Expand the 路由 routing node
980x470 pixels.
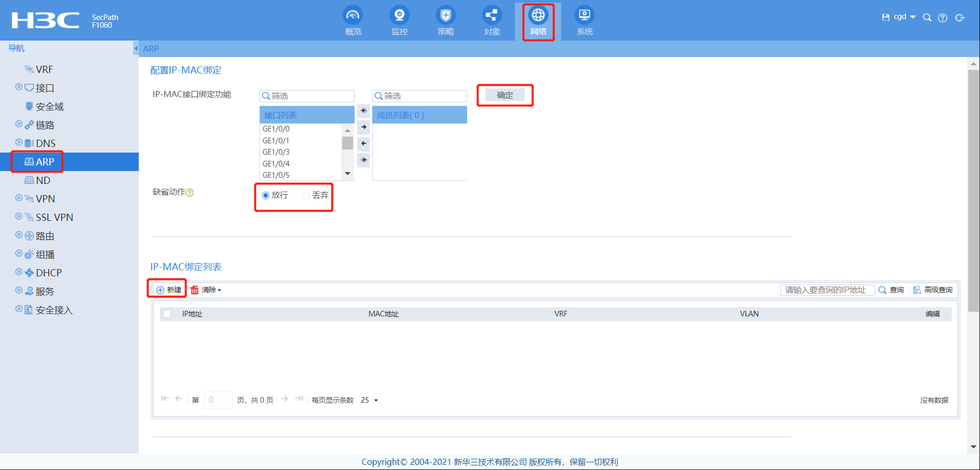pyautogui.click(x=19, y=235)
